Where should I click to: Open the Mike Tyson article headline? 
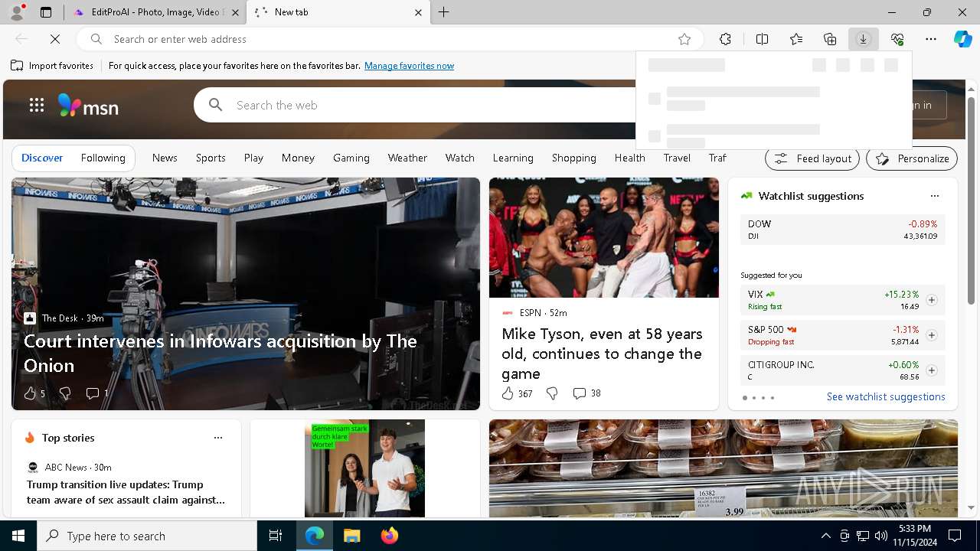(602, 354)
